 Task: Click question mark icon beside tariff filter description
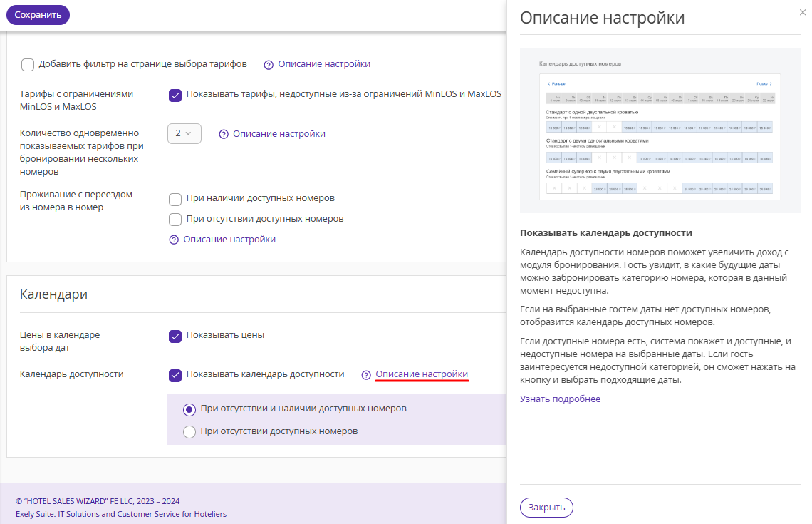(x=269, y=65)
